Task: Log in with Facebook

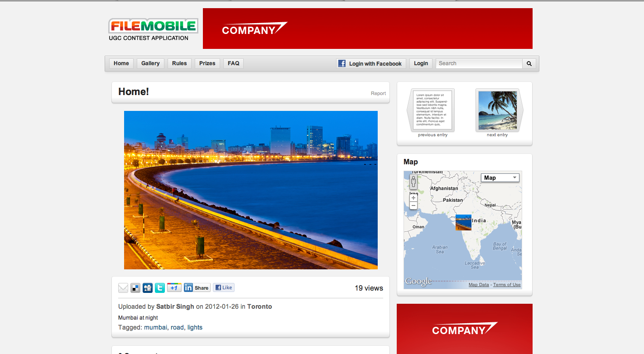Action: pos(371,63)
